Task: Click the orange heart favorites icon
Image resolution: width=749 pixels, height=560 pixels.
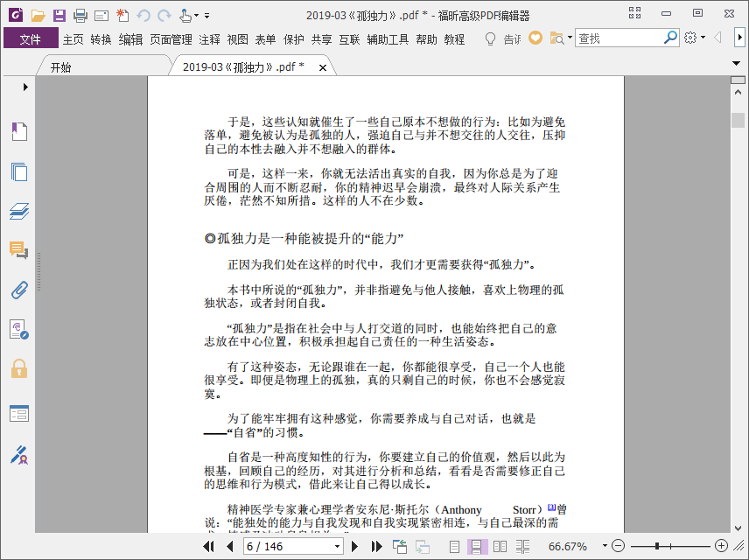Action: pos(535,38)
